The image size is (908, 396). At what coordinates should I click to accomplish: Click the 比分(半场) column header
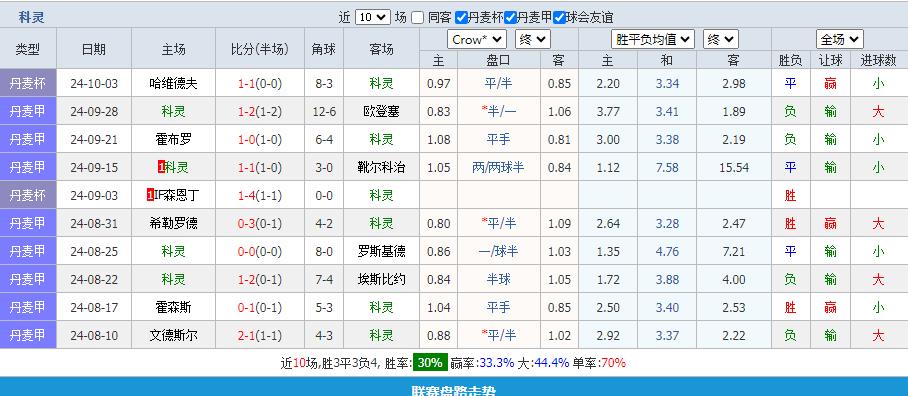[x=259, y=49]
